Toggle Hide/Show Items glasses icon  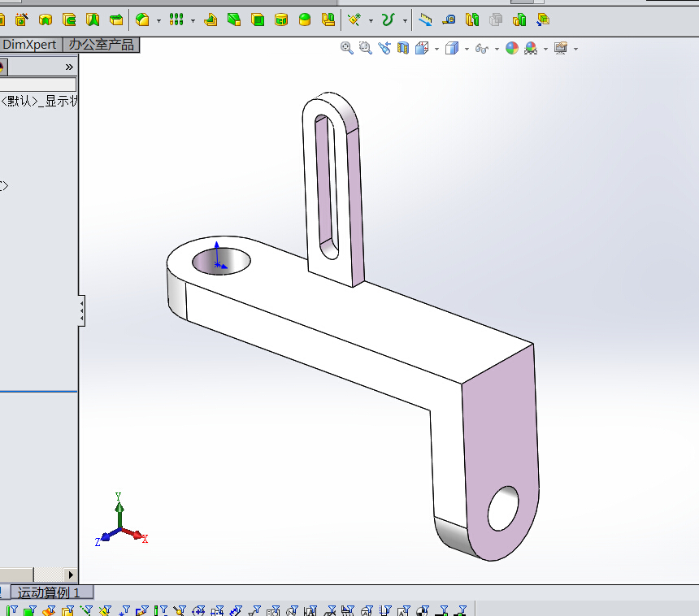[482, 48]
